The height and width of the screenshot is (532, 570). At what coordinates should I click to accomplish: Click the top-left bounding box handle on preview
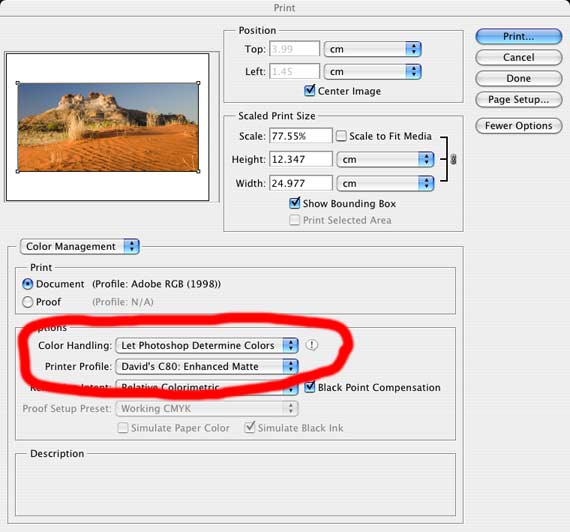click(18, 83)
